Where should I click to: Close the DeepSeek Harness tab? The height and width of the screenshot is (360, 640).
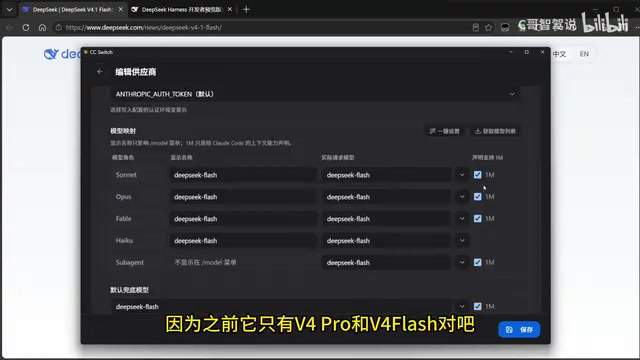point(230,9)
